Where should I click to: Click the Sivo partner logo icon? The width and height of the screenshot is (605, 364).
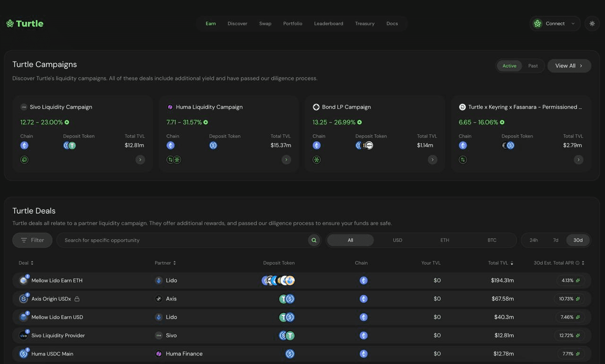click(x=159, y=336)
